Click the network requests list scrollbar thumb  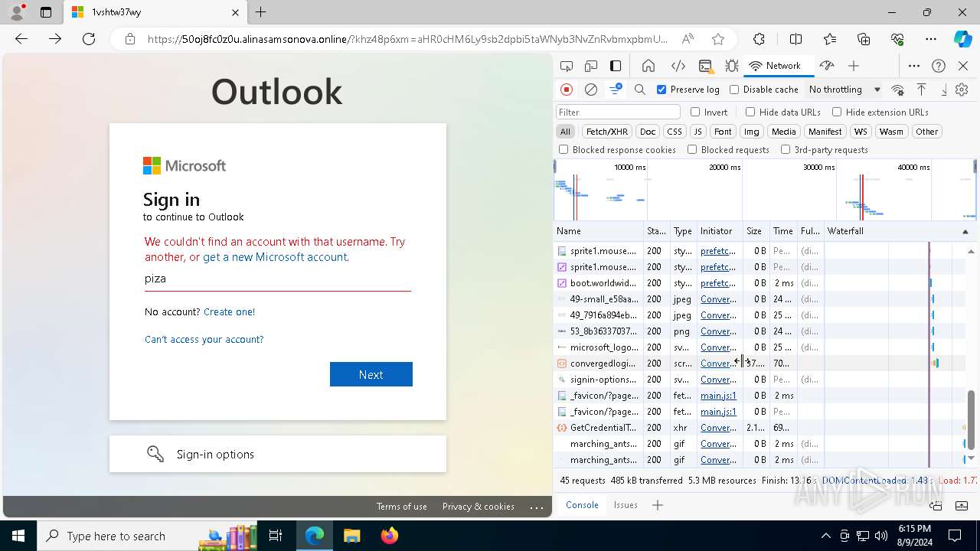pos(971,419)
